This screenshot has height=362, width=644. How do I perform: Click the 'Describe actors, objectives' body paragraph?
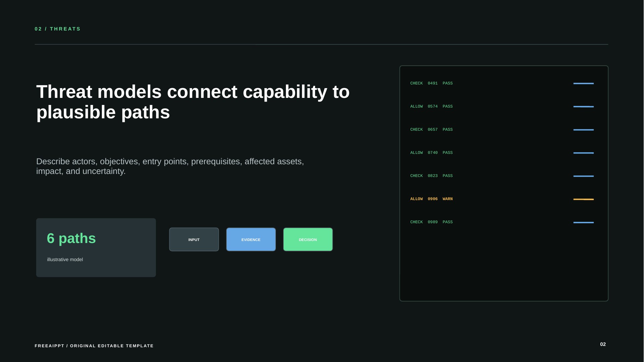pyautogui.click(x=170, y=166)
